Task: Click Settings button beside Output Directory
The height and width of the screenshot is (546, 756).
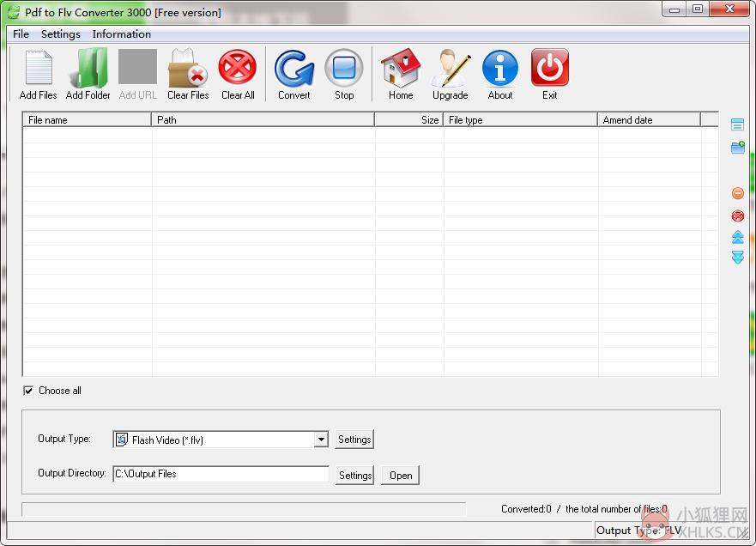Action: pos(355,475)
